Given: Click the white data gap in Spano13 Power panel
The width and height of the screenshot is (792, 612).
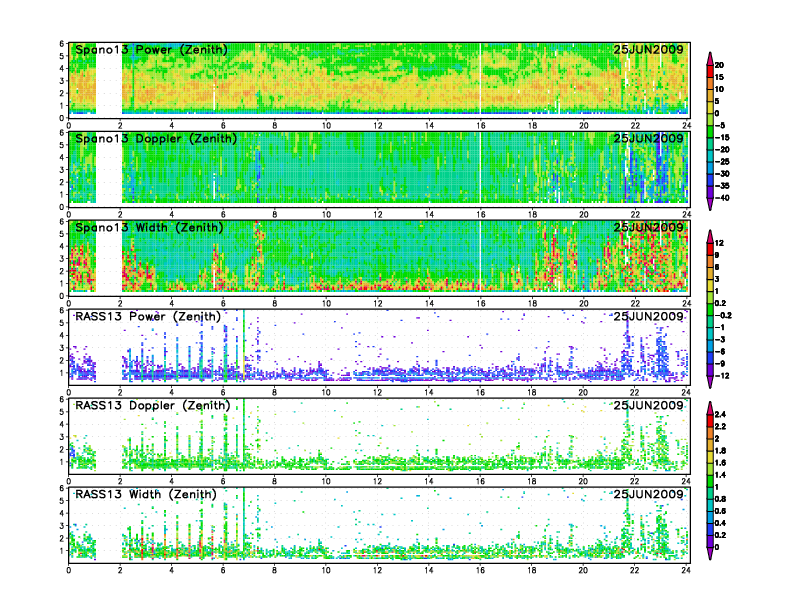Looking at the screenshot, I should tap(109, 83).
